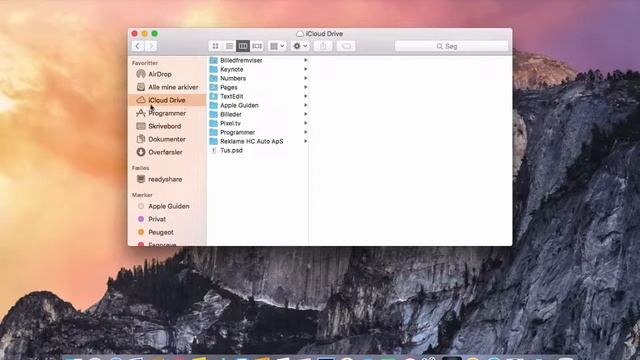Open Programmer in the sidebar

167,113
